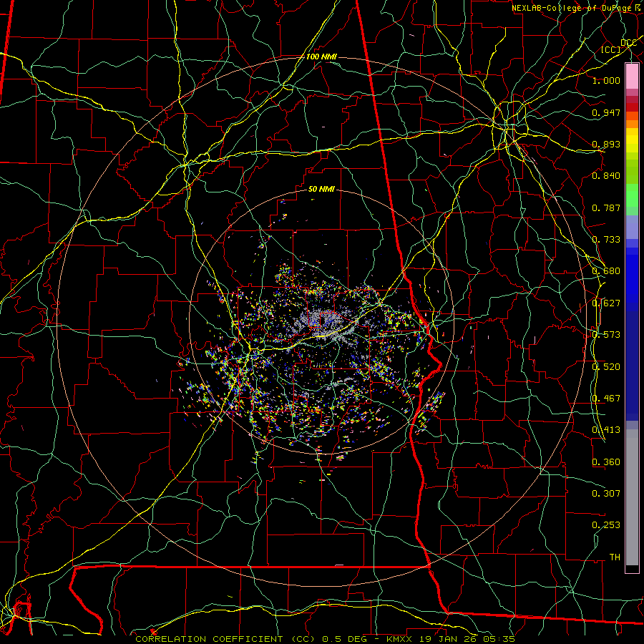Click the 0.893 scale value
Viewport: 644px width, 644px height.
(x=606, y=144)
